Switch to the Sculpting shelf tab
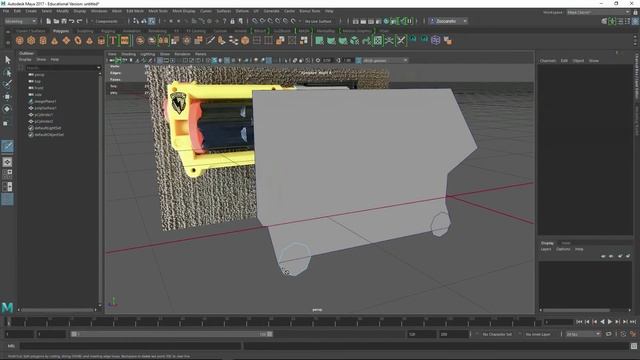Screen dimensions: 640x360 click(85, 31)
